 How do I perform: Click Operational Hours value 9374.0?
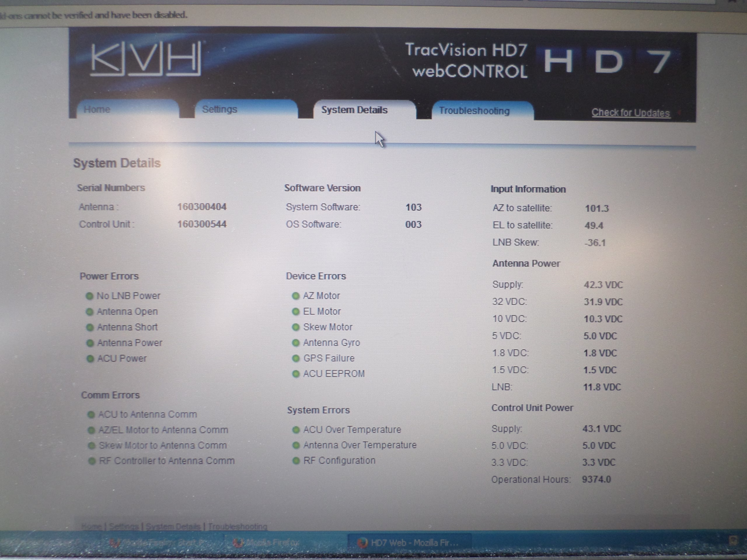click(596, 480)
